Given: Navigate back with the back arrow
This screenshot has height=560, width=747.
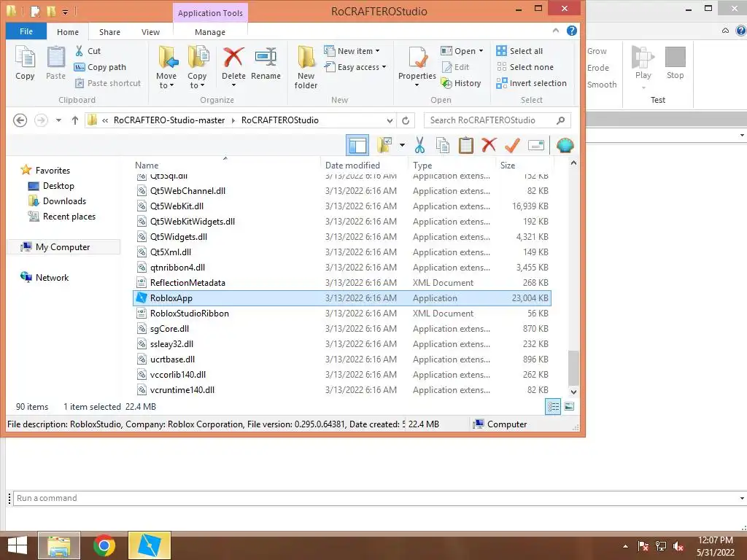Looking at the screenshot, I should (20, 120).
